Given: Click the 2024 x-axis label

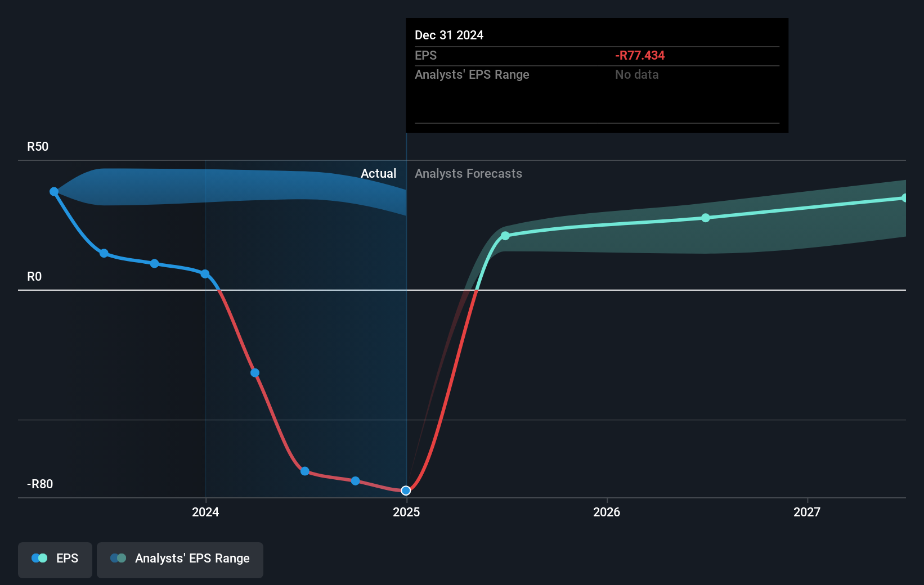Looking at the screenshot, I should pos(205,512).
